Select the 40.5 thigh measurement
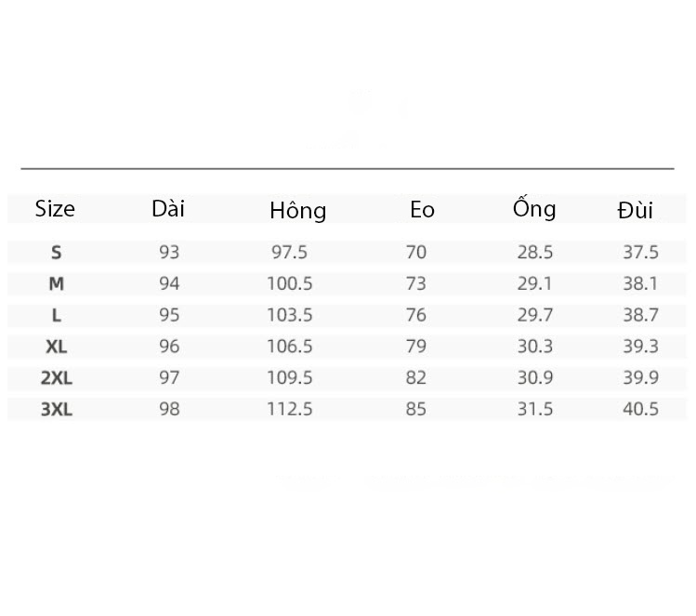This screenshot has height=616, width=696. (x=640, y=409)
